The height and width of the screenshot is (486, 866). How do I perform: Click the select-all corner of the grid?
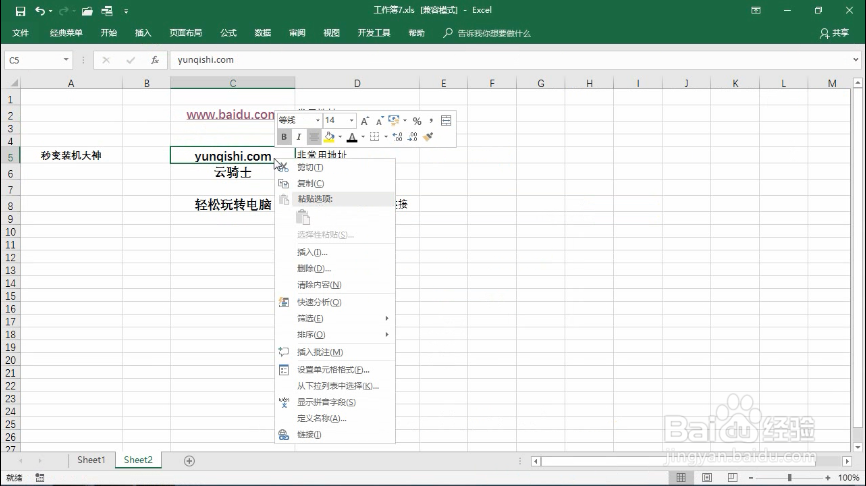tap(12, 83)
